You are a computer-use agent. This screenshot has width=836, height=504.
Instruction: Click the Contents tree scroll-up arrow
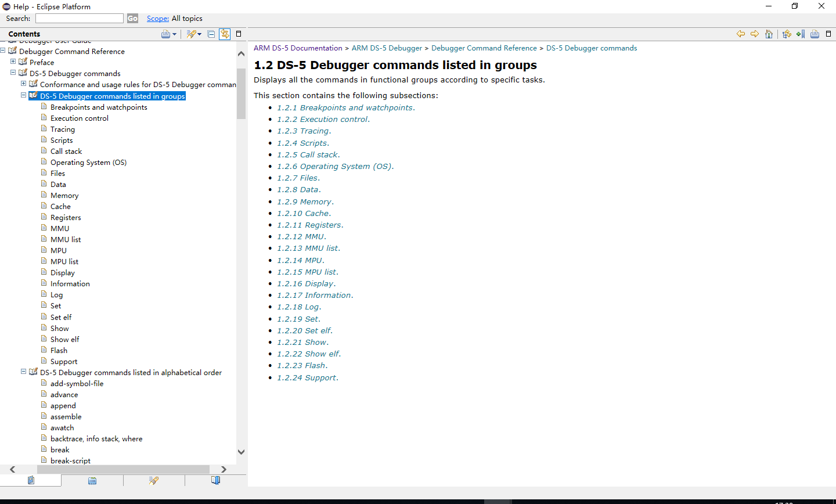(x=242, y=53)
